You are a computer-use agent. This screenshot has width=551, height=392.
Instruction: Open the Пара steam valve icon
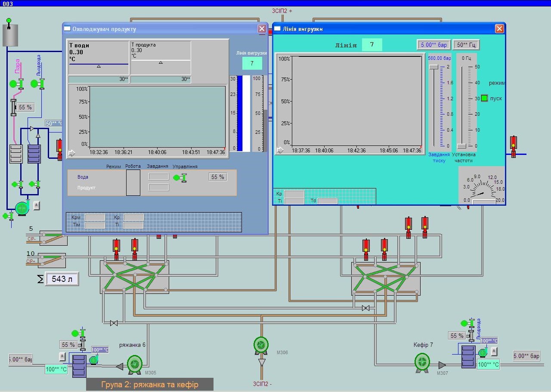click(18, 83)
